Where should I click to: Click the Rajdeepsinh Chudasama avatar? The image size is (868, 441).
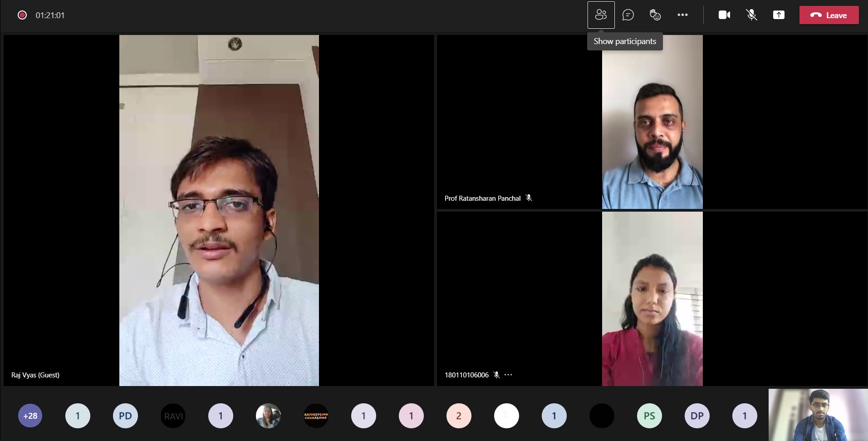point(316,416)
